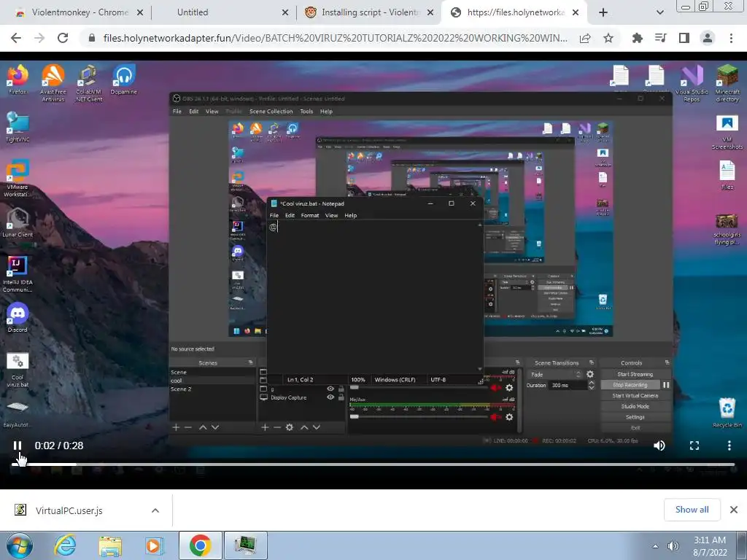
Task: Show hidden system tray icons
Action: 656,546
